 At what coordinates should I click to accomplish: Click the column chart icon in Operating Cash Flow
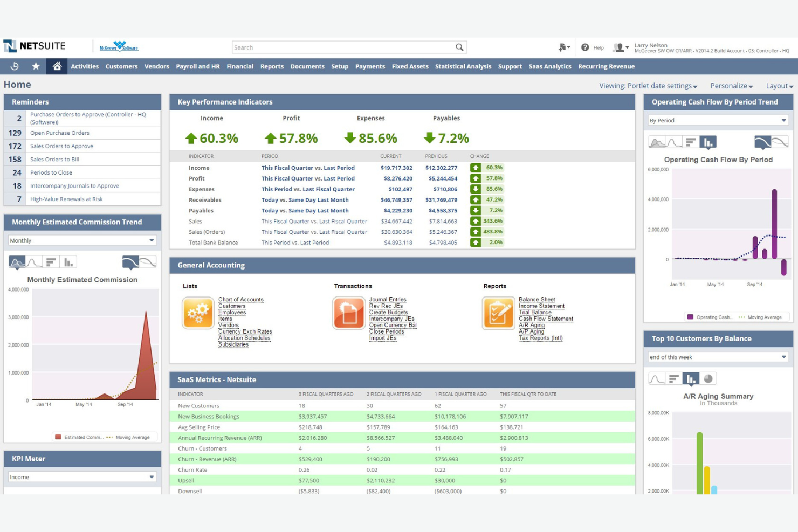(x=707, y=142)
